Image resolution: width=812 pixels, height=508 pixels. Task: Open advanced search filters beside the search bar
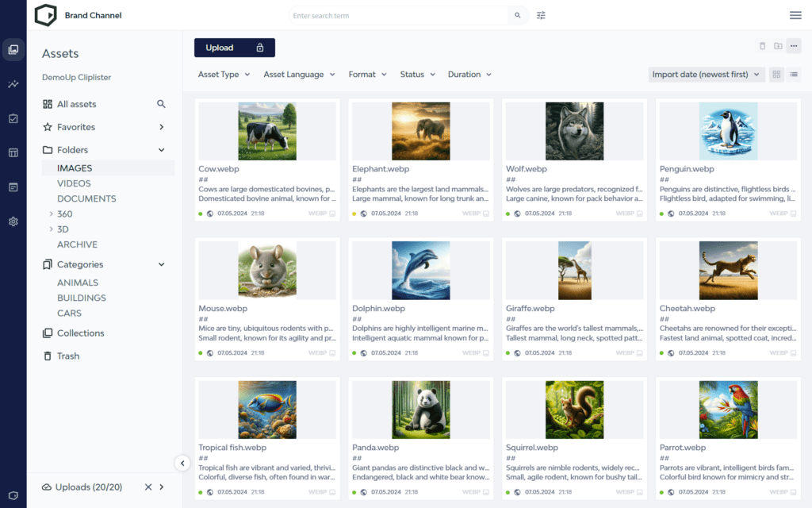click(x=541, y=15)
